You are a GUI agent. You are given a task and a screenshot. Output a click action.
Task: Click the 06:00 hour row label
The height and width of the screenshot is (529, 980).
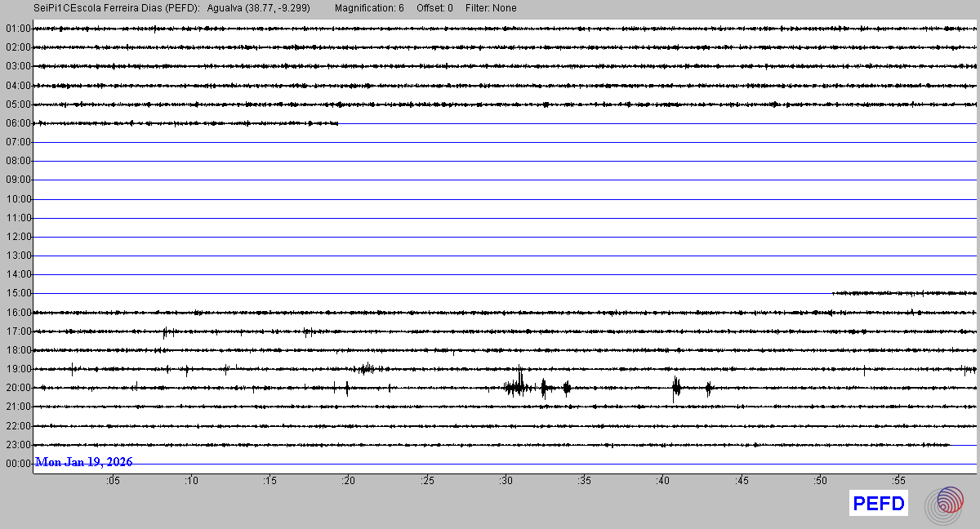click(18, 123)
